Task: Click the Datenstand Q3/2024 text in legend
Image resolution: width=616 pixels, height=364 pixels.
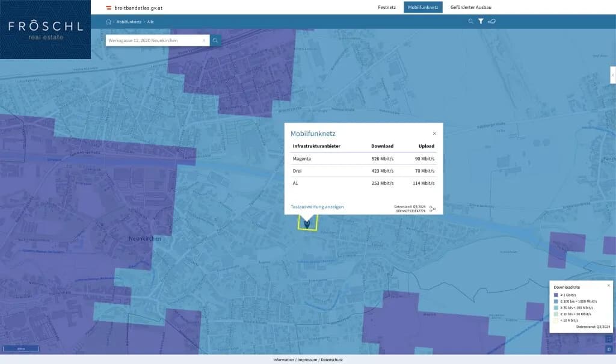Action: pyautogui.click(x=593, y=327)
